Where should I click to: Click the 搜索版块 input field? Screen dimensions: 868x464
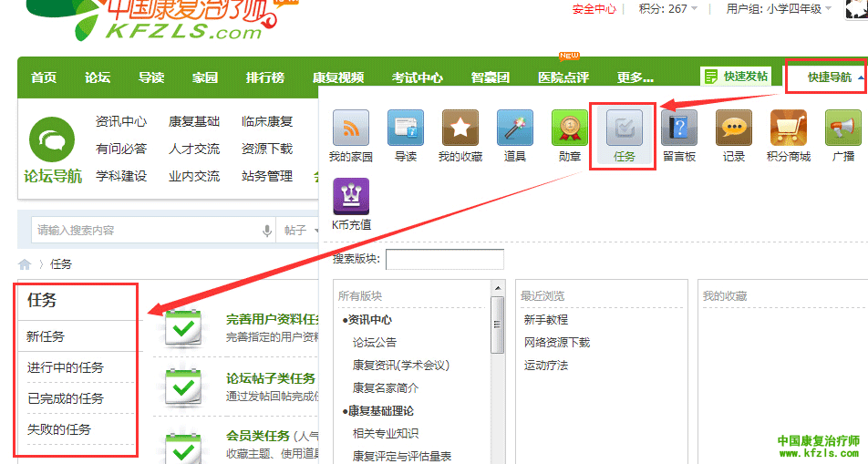pyautogui.click(x=444, y=260)
